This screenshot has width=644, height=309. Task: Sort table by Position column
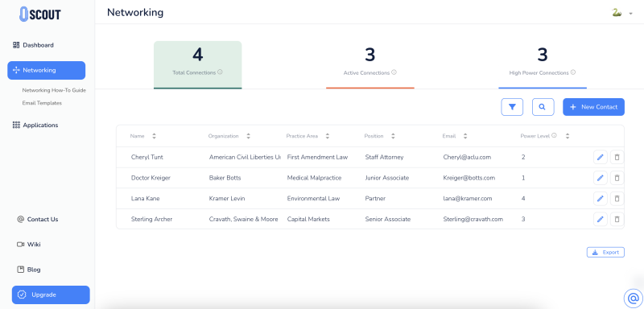pos(393,136)
